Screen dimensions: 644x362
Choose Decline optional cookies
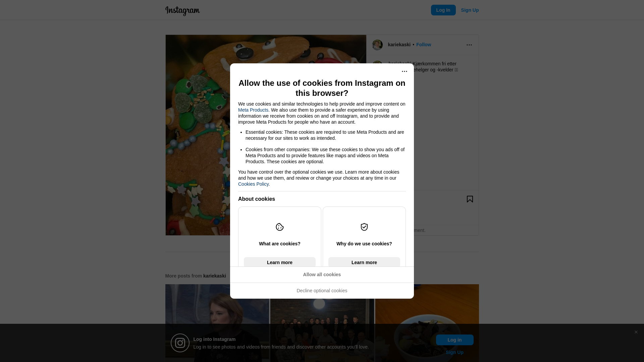322,291
